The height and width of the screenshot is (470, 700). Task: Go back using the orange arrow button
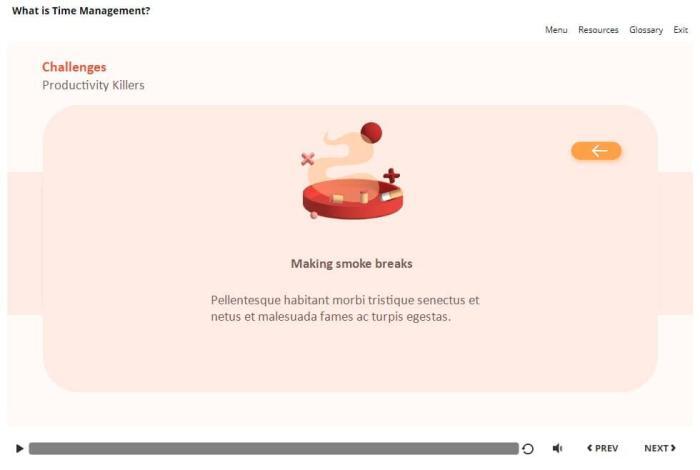point(596,151)
